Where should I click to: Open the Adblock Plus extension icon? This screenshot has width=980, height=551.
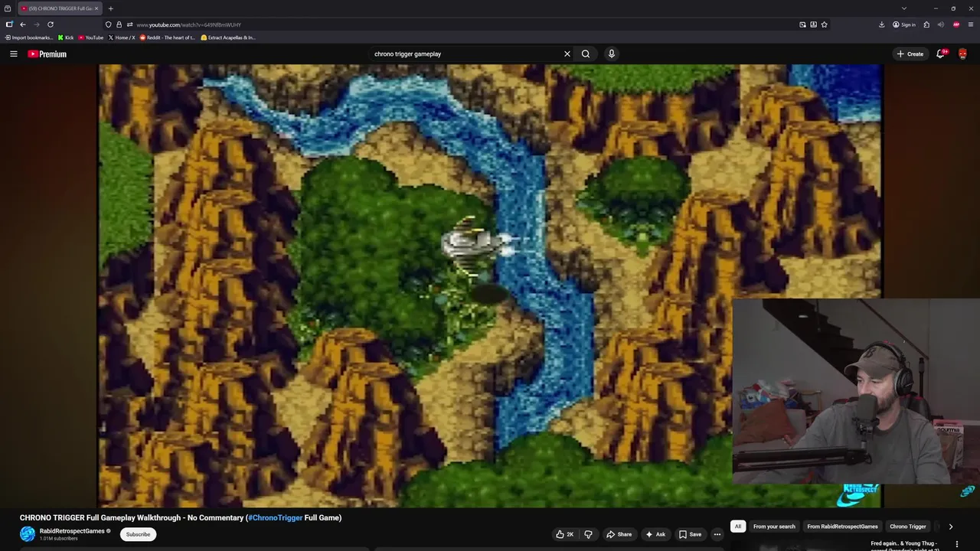pos(955,24)
